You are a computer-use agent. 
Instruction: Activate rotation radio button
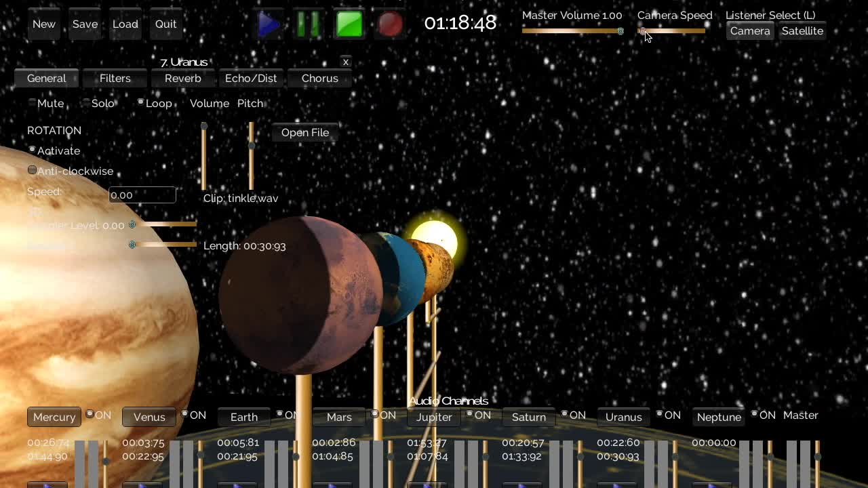pos(32,150)
